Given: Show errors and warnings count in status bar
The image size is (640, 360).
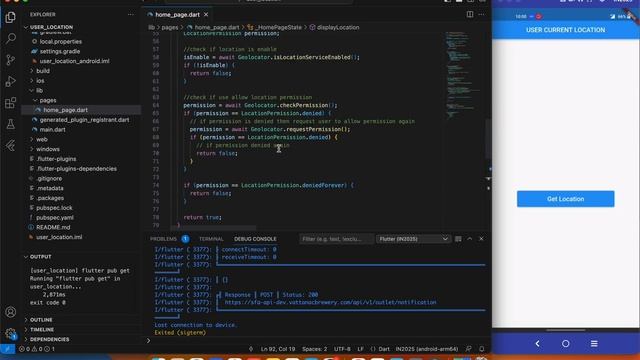Looking at the screenshot, I should click(x=37, y=349).
